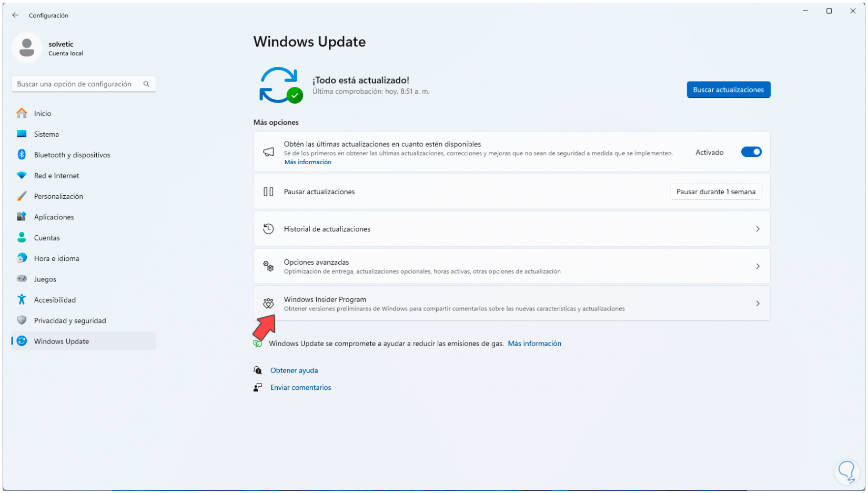Select Red e Internet in sidebar

tap(84, 176)
